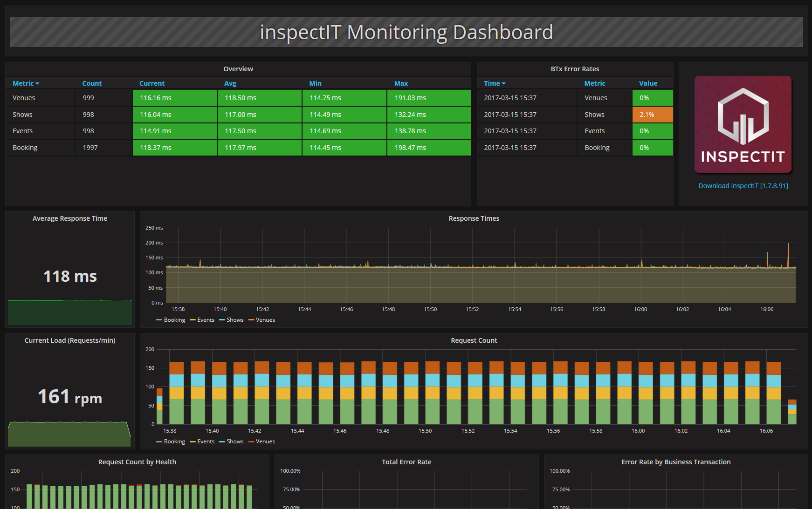Click the 191.03 ms Max cell for Venues
This screenshot has width=812, height=509.
(x=429, y=98)
